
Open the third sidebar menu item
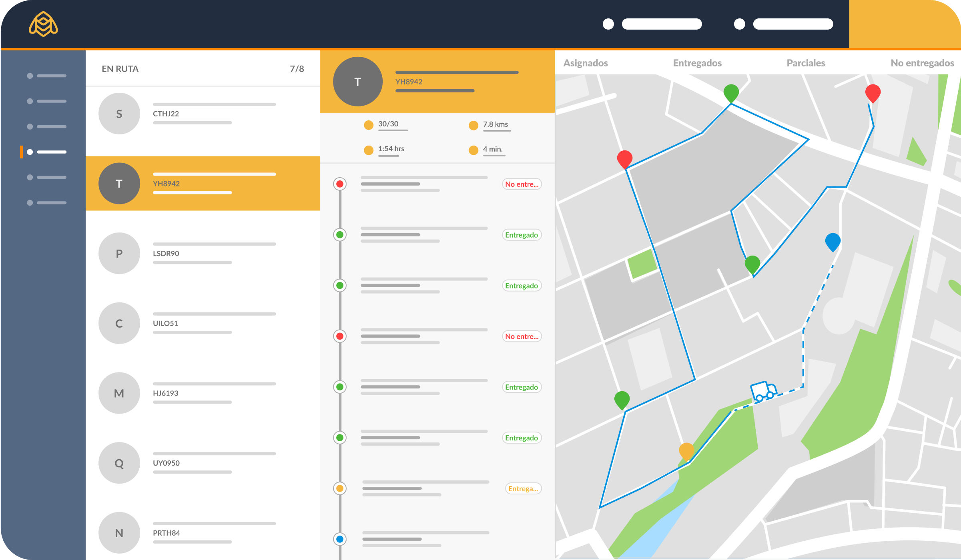click(46, 126)
